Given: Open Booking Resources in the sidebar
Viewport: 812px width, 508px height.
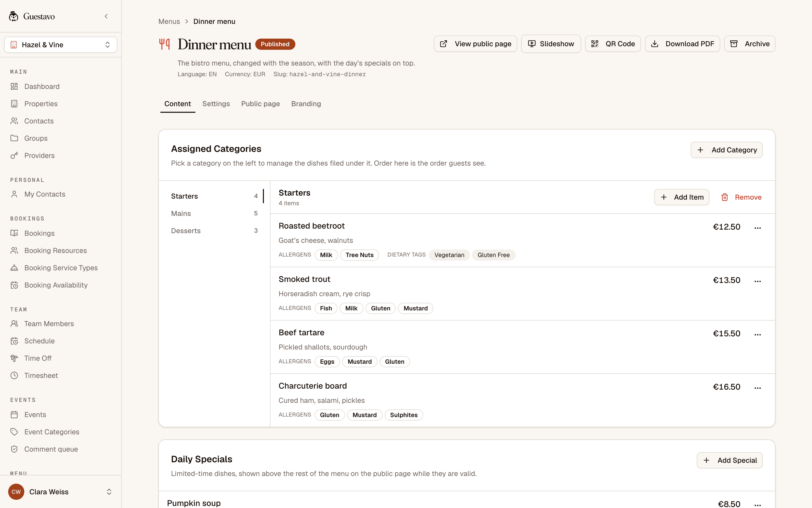Looking at the screenshot, I should [x=60, y=251].
